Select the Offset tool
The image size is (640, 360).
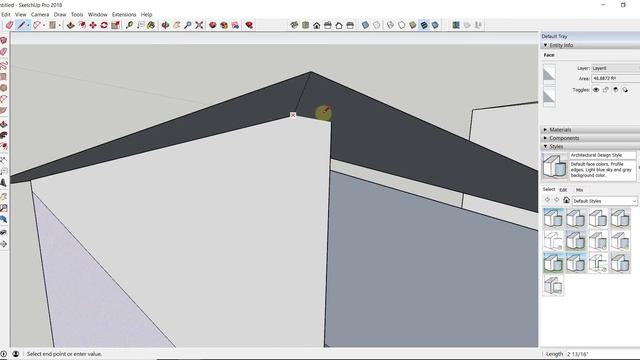point(82,25)
